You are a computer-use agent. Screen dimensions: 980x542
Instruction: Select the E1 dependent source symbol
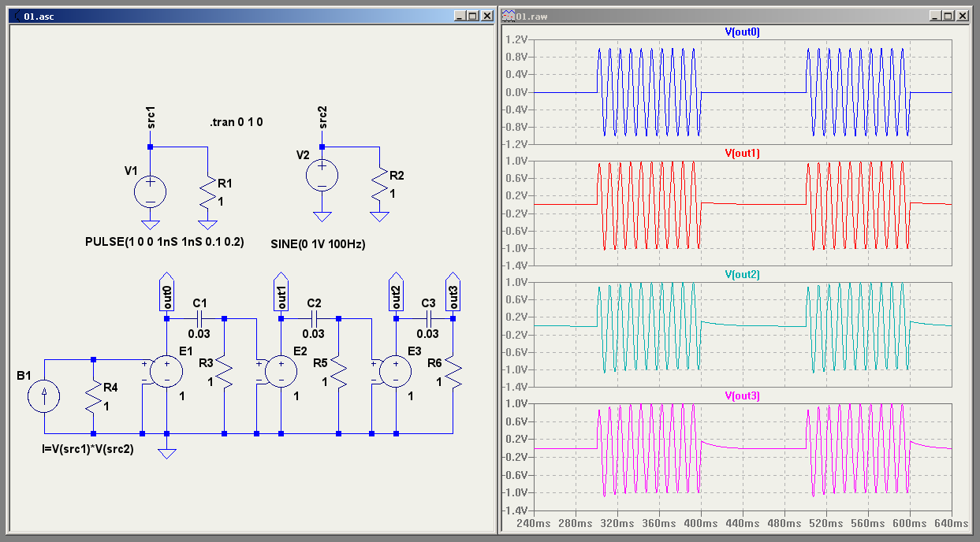pos(166,371)
